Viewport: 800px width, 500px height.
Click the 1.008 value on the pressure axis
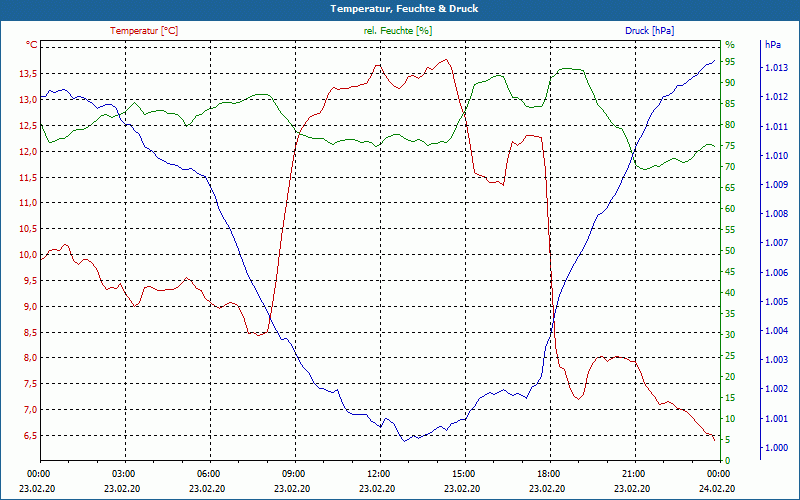coord(776,214)
